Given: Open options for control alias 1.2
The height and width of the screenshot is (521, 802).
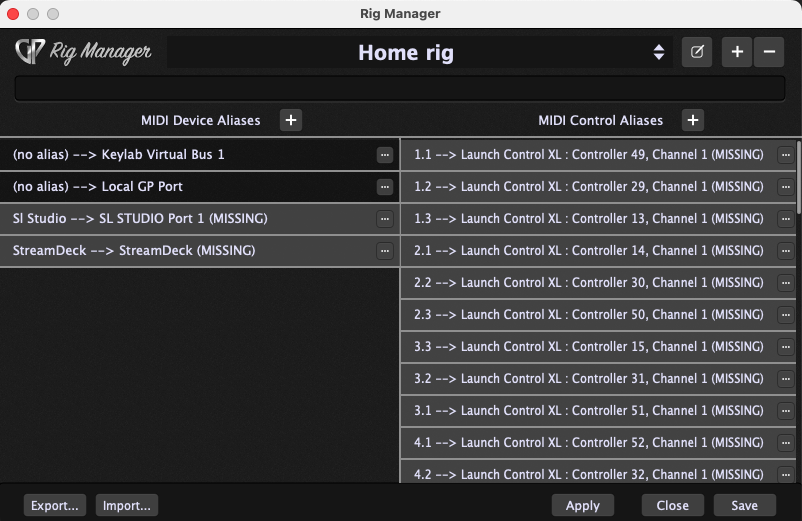Looking at the screenshot, I should pos(786,187).
